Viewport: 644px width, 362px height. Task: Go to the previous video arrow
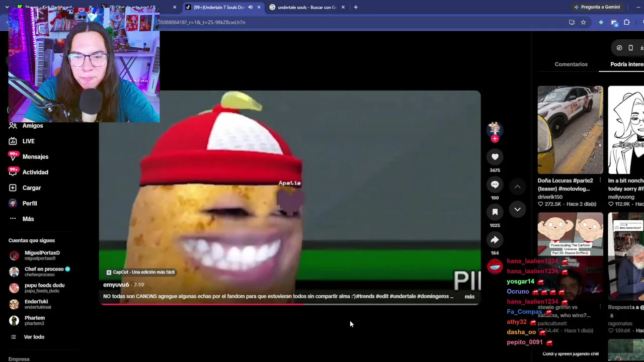pos(517,187)
